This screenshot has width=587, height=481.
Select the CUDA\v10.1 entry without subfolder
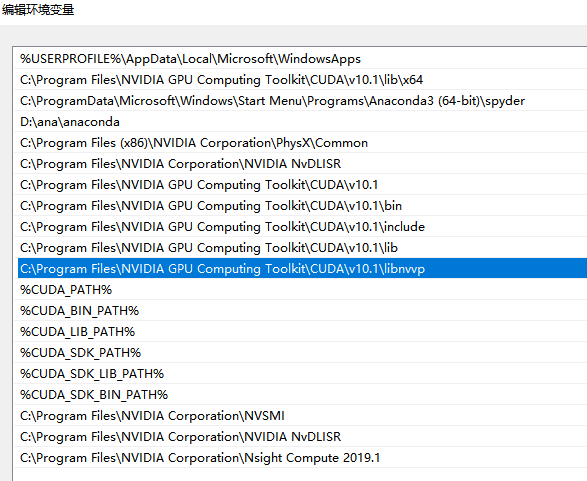[302, 185]
